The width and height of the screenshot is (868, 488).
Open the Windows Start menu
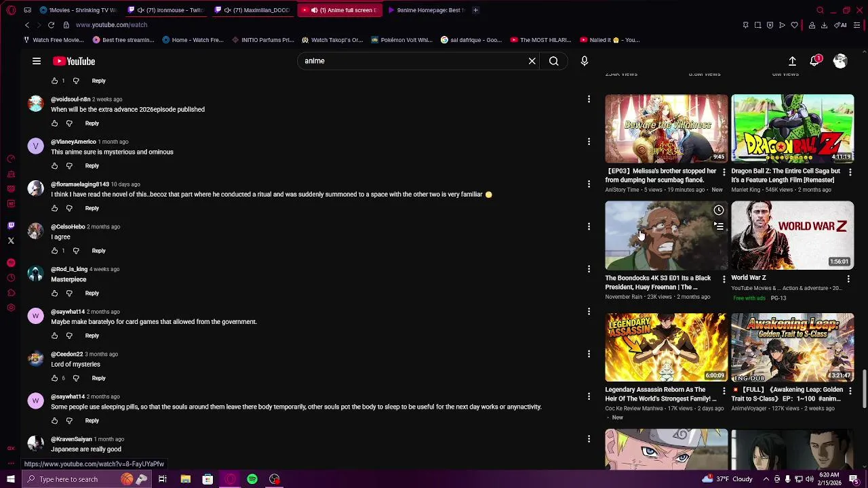(x=11, y=479)
